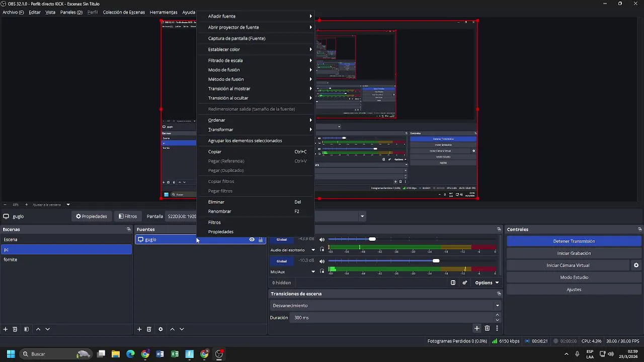The image size is (644, 362).
Task: Click Filtros button in source toolbar
Action: pos(128,216)
